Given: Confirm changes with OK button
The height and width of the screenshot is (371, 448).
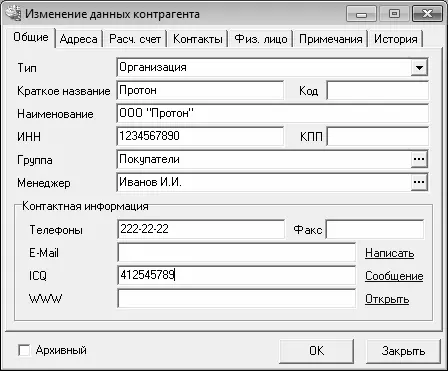Looking at the screenshot, I should pos(316,351).
